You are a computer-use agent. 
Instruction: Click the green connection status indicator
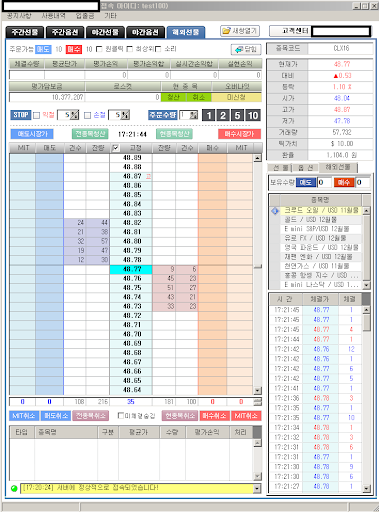click(14, 488)
